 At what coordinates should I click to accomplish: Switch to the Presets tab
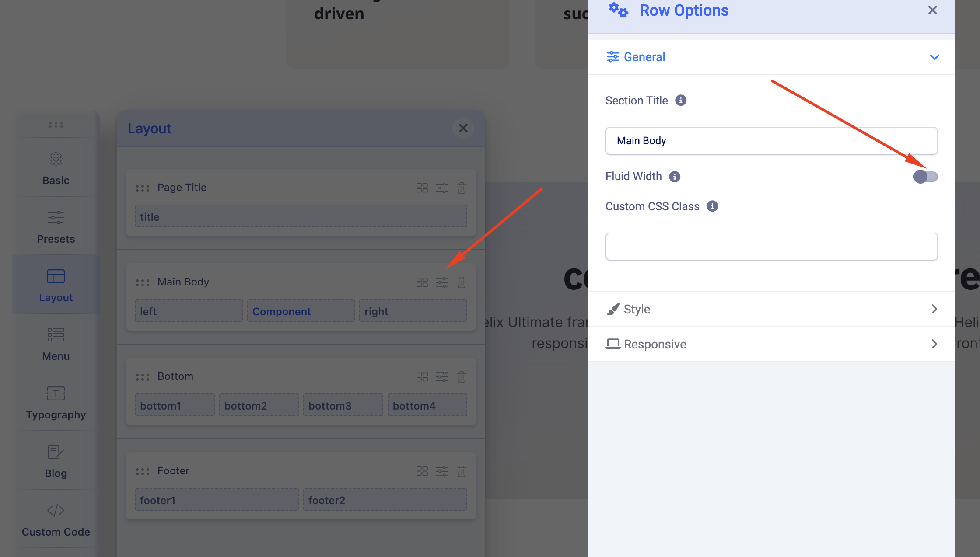pos(56,226)
